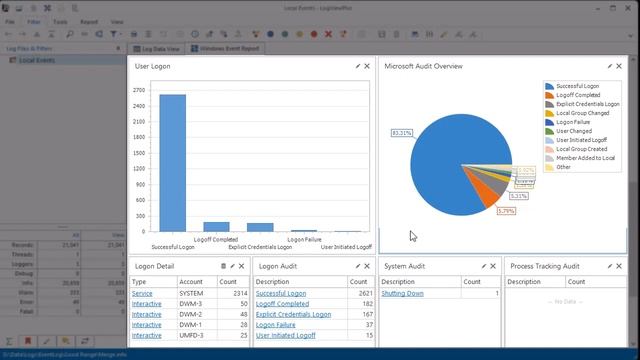640x360 pixels.
Task: Select Local Events in the log files tree
Action: click(x=37, y=60)
